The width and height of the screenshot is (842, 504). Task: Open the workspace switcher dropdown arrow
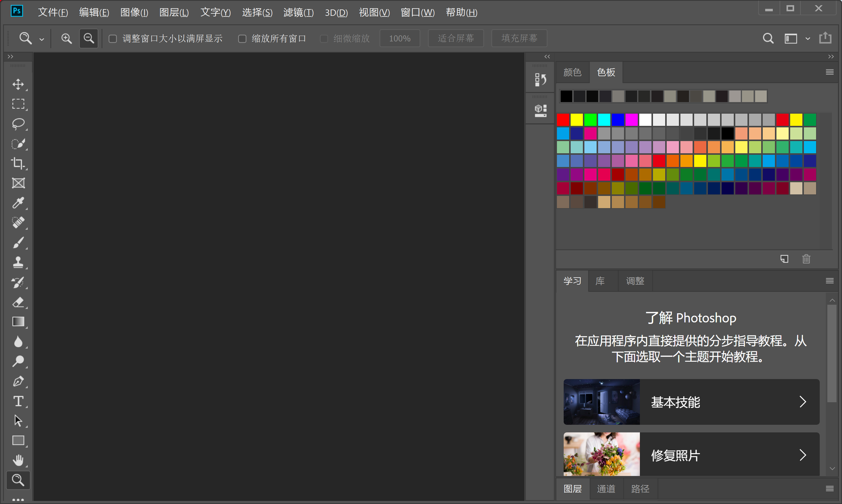point(808,39)
